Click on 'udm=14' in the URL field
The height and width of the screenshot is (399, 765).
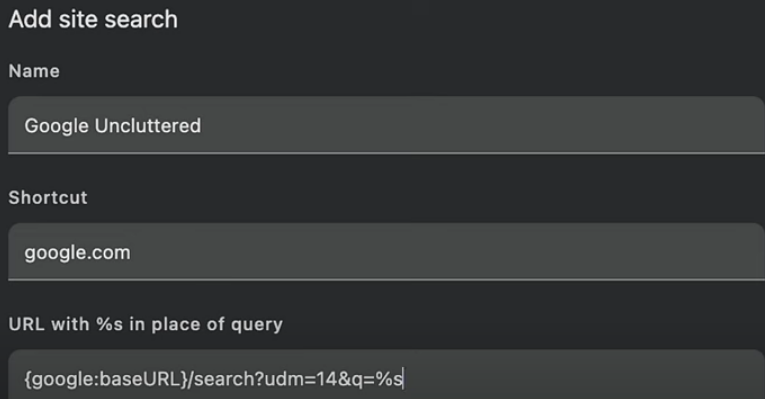click(x=300, y=379)
